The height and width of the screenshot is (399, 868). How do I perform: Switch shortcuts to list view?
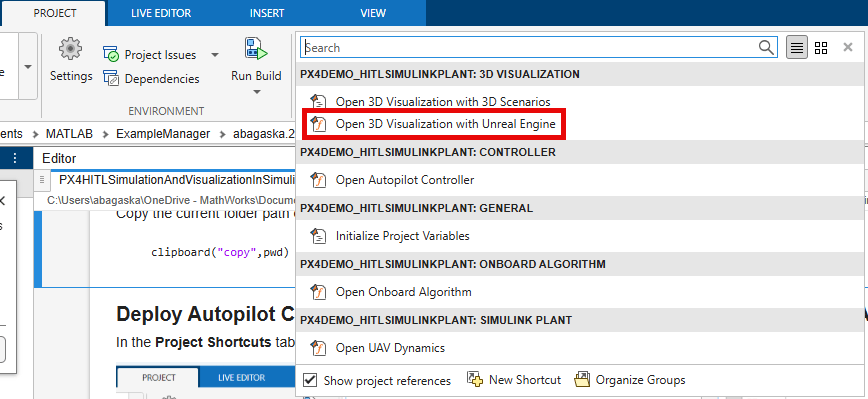(797, 48)
